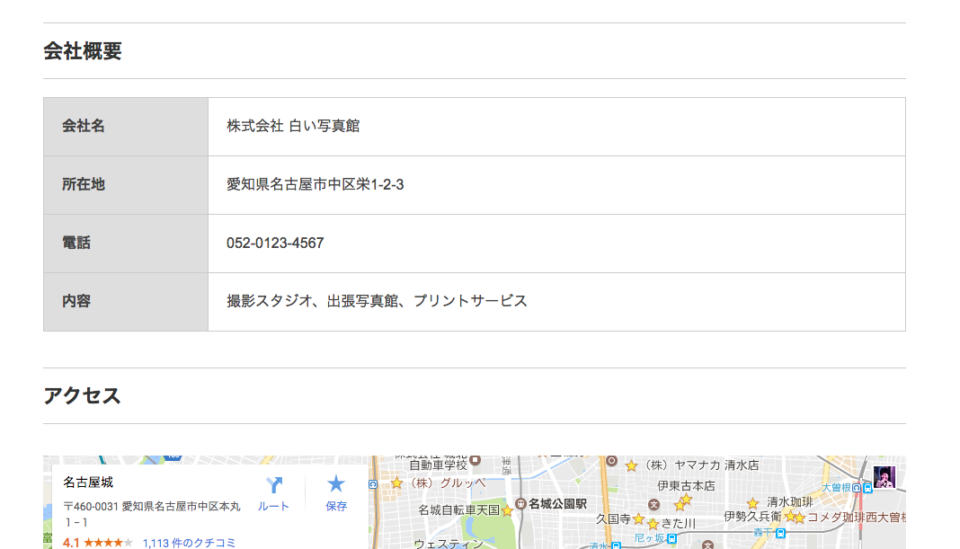This screenshot has height=549, width=960.
Task: Open the 1,113 件のクチコミ reviews link
Action: click(x=189, y=543)
